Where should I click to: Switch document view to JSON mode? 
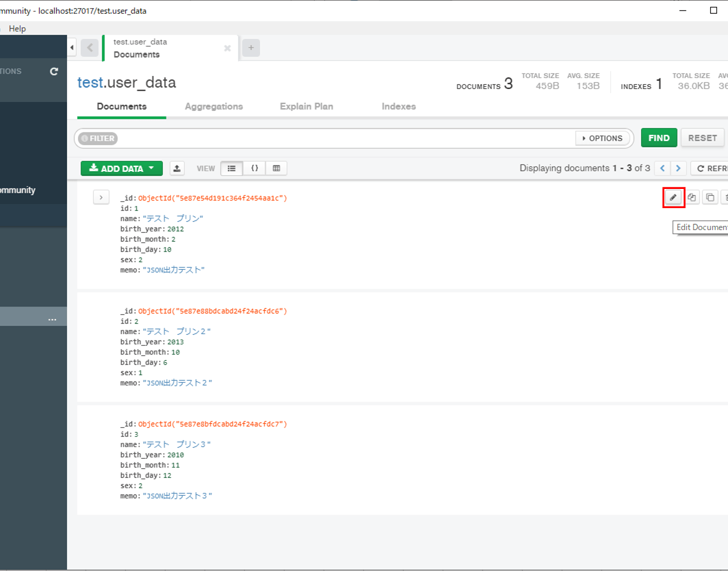point(255,168)
